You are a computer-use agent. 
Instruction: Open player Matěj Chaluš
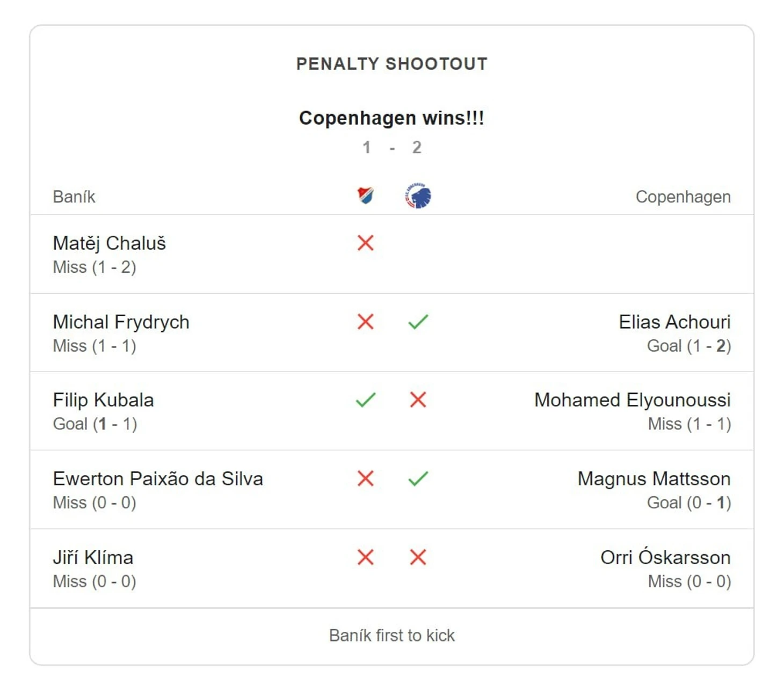(x=110, y=243)
